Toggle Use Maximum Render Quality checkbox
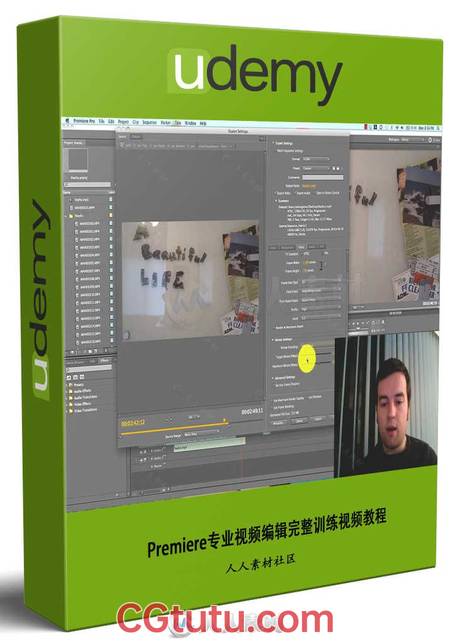 (274, 398)
